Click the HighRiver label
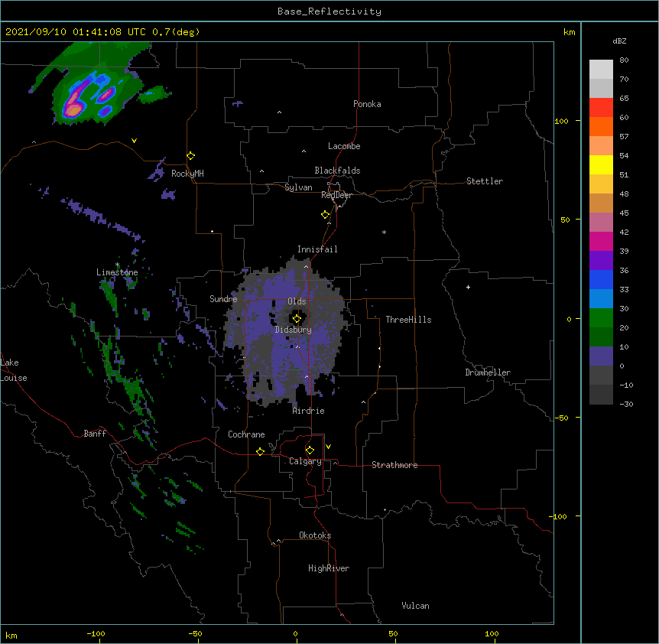 click(329, 568)
